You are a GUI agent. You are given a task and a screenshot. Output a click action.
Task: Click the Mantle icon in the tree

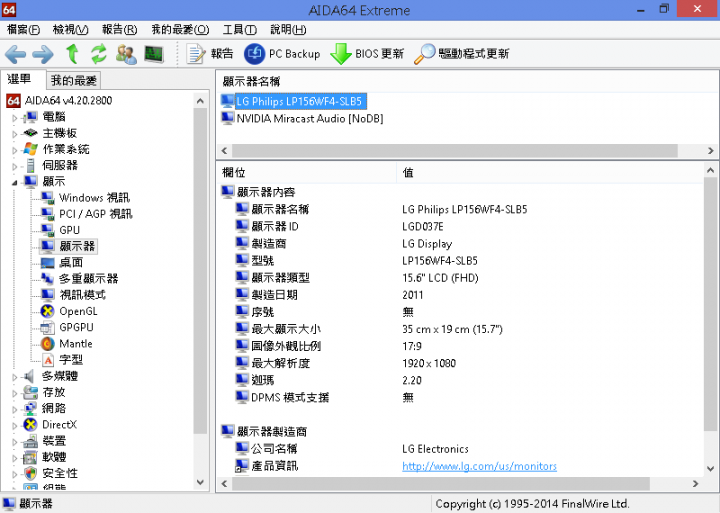click(x=48, y=344)
